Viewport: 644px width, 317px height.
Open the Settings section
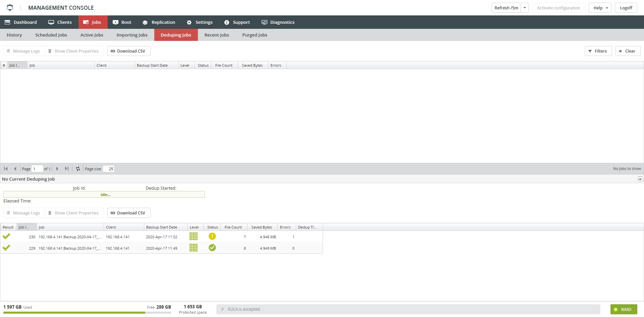200,22
